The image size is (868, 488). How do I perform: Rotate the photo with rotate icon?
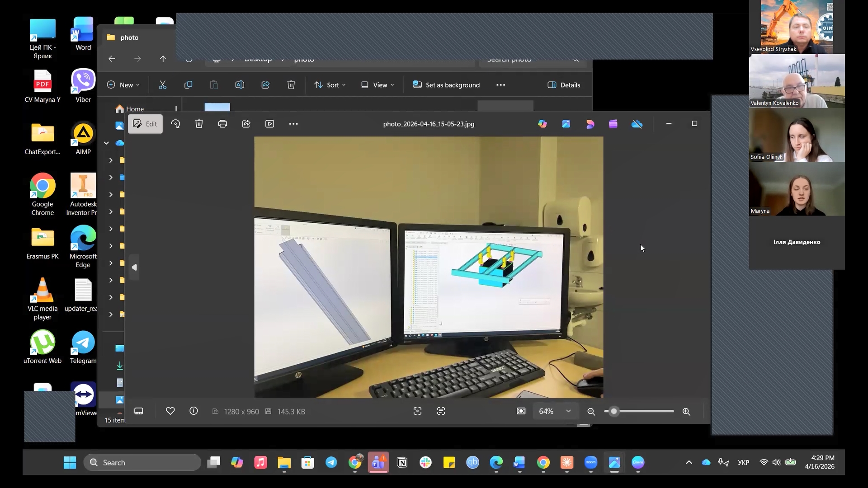pos(175,124)
